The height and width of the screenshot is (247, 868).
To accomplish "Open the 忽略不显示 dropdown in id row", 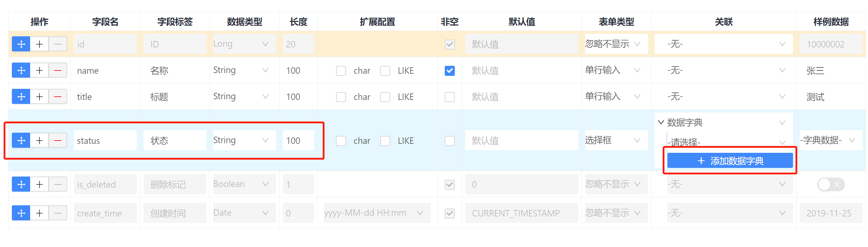I will [x=616, y=44].
